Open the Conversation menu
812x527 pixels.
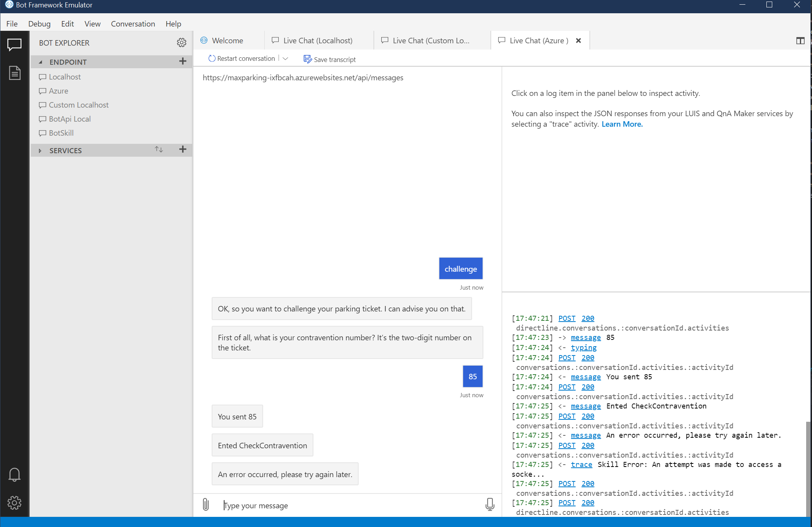pos(133,24)
